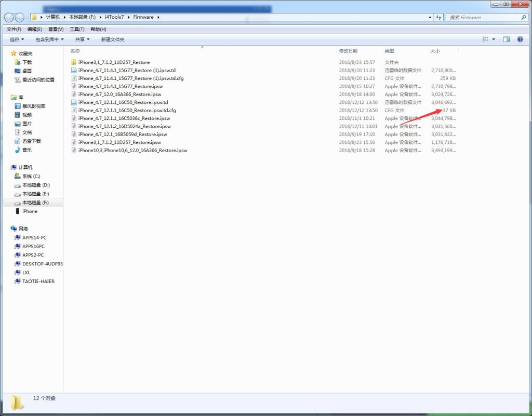The image size is (532, 416).
Task: Sort by 修改日期 column header
Action: (x=348, y=51)
